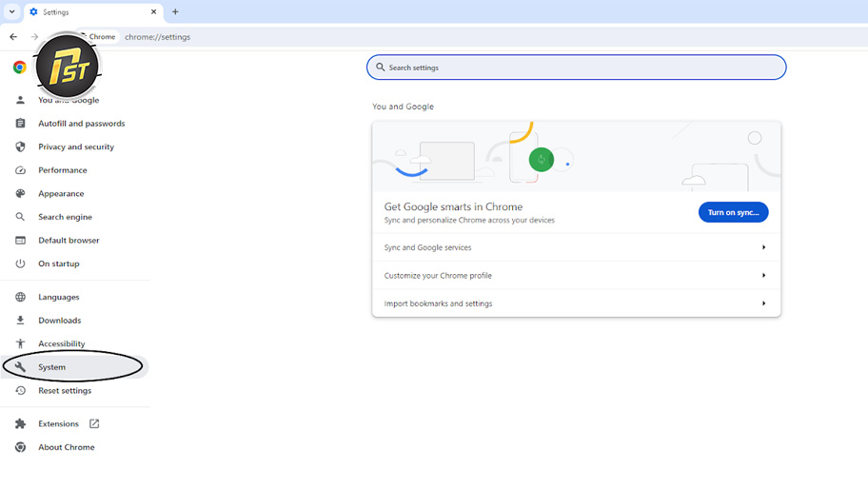Viewport: 868px width, 488px height.
Task: Open Default browser settings
Action: (69, 240)
